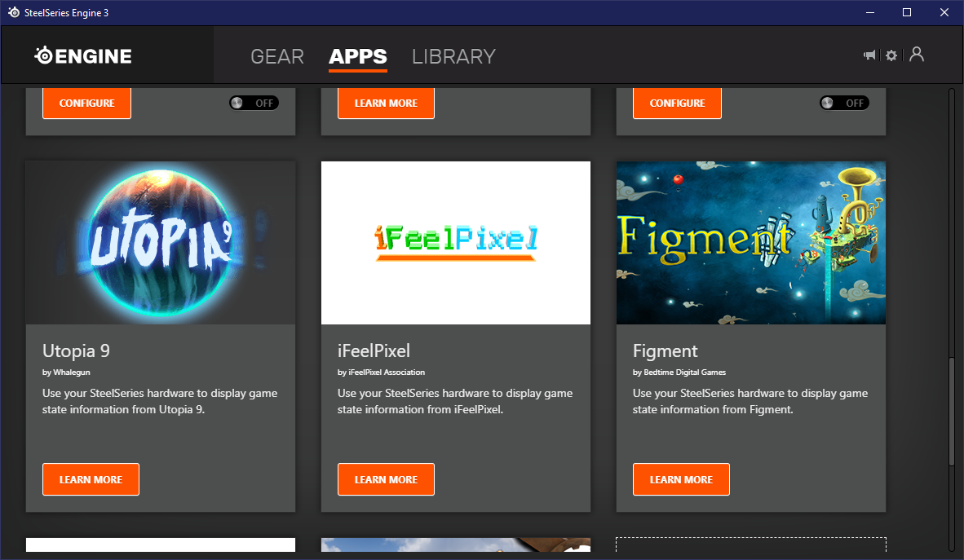Maximize the SteelSeries Engine window
Image resolution: width=964 pixels, height=560 pixels.
(907, 12)
